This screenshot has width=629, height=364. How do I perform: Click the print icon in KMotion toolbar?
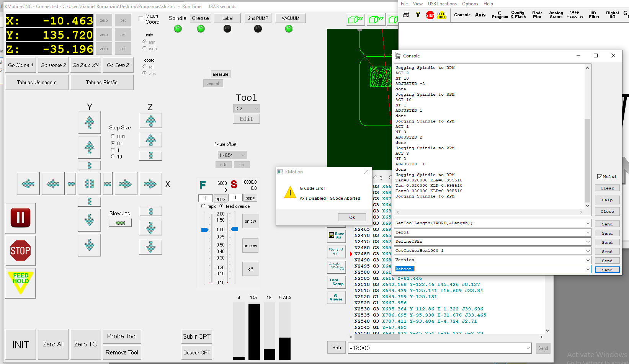click(406, 15)
